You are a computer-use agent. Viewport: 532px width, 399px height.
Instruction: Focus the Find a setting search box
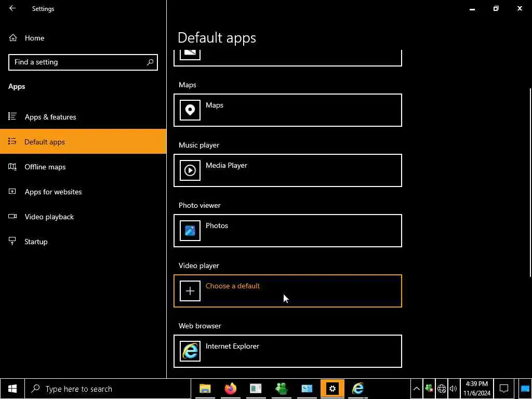click(83, 62)
